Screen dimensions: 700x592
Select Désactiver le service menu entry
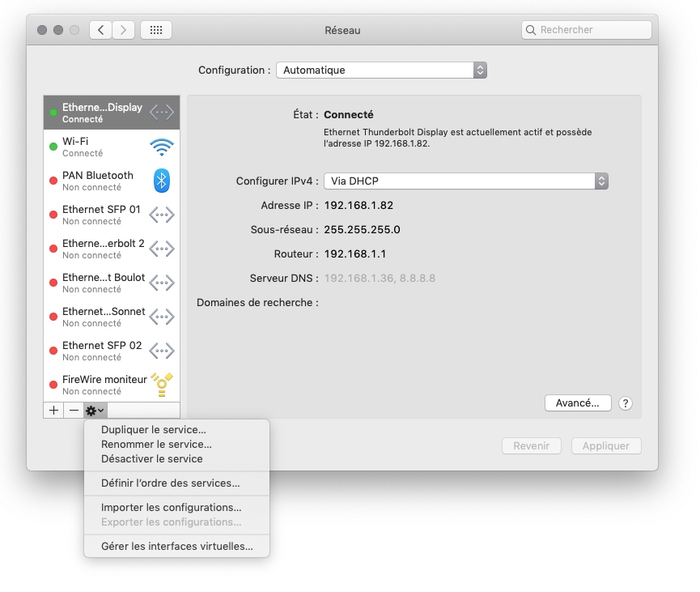pos(176,459)
